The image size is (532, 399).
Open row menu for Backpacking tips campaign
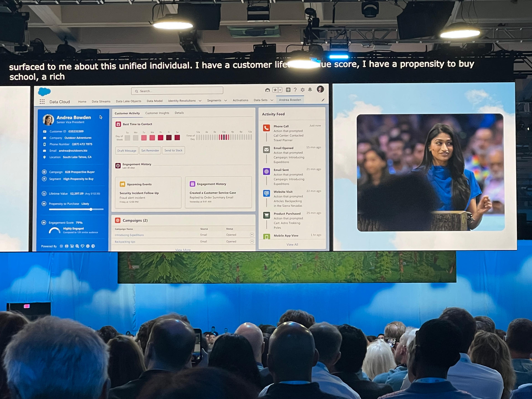(252, 241)
